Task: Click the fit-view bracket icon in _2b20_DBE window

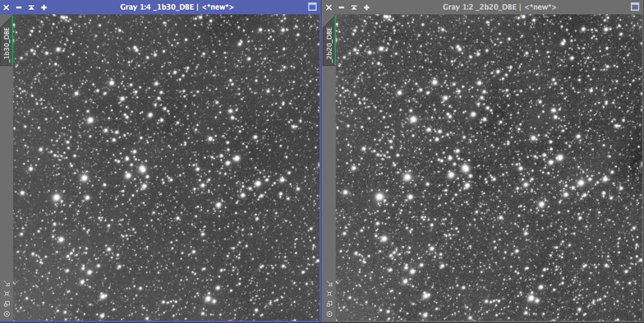Action: pyautogui.click(x=329, y=293)
